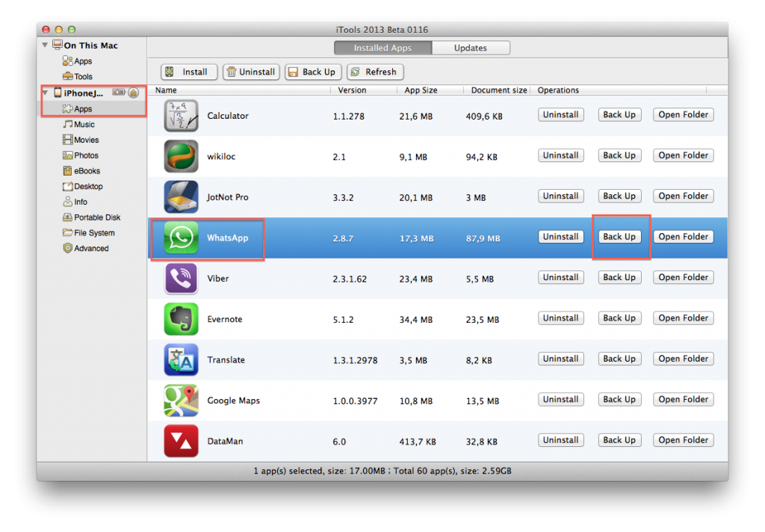
Task: Select the DataMan app icon
Action: 181,441
